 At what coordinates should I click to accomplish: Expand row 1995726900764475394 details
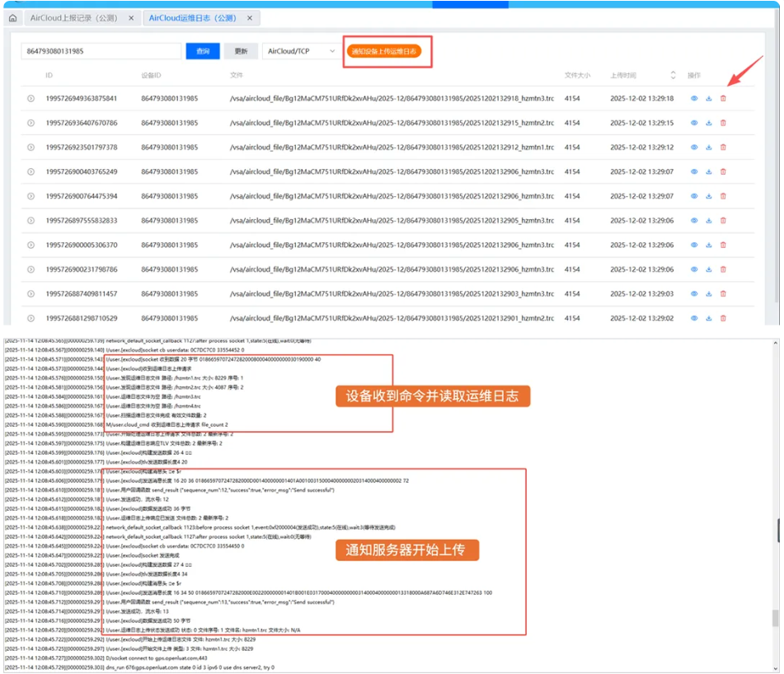[31, 196]
